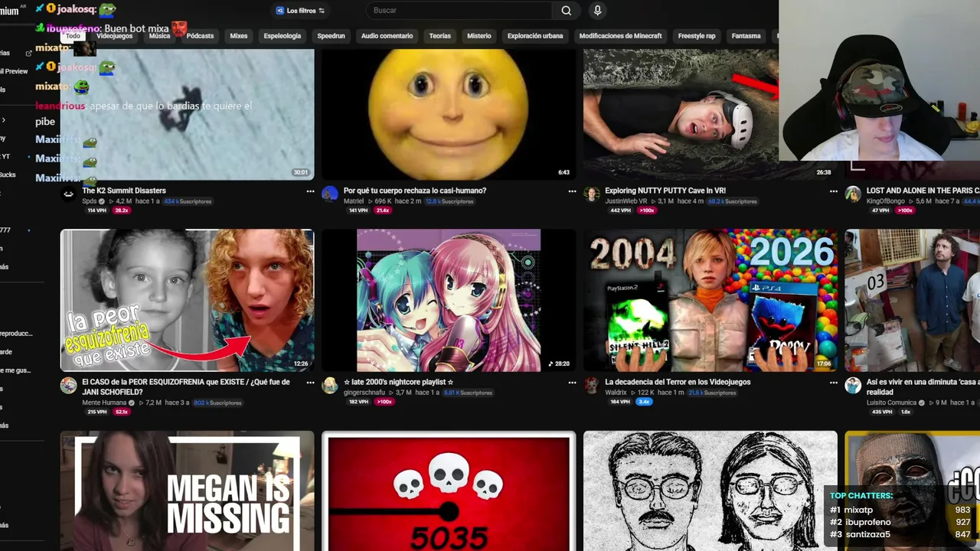
Task: Select the Misterio category chip
Action: click(x=479, y=36)
